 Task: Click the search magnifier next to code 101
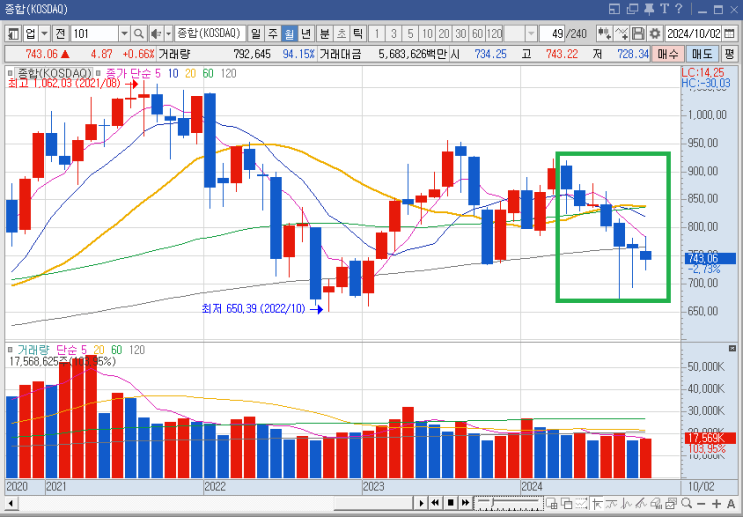pyautogui.click(x=139, y=34)
